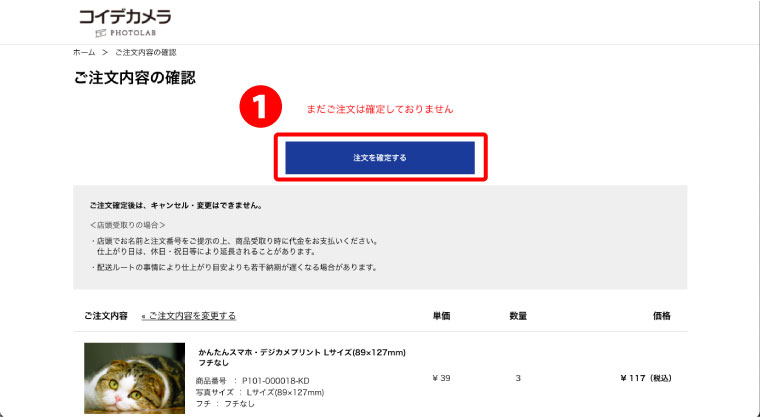Click the unit price ¥39

tap(442, 378)
